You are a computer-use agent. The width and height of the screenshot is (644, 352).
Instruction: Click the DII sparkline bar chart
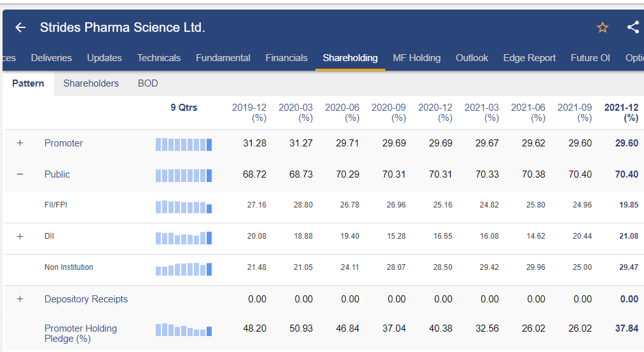[x=184, y=238]
